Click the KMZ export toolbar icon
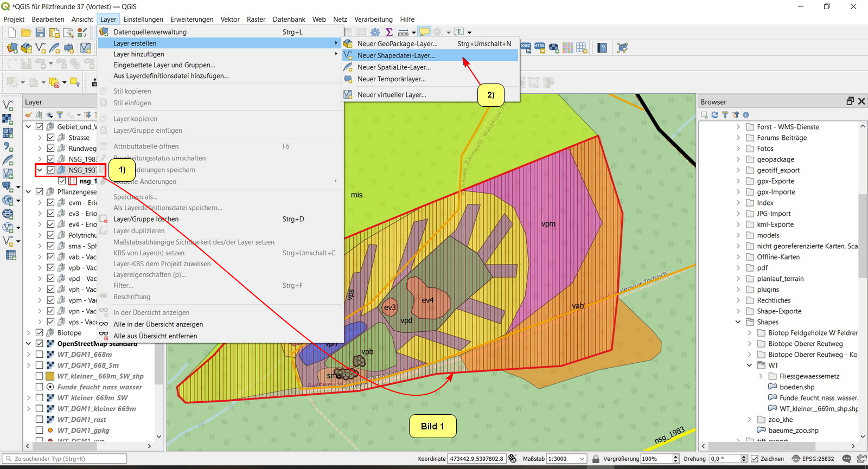The width and height of the screenshot is (868, 469). pyautogui.click(x=526, y=48)
